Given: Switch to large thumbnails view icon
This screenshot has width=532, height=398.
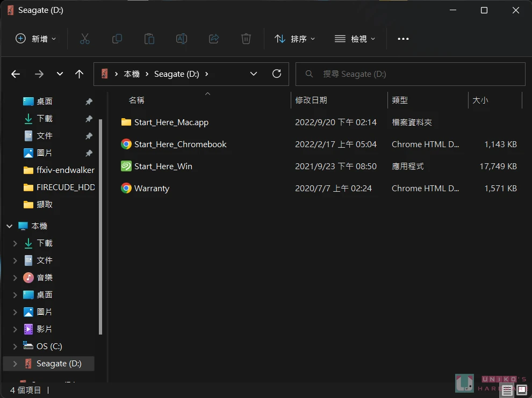Looking at the screenshot, I should pos(522,390).
